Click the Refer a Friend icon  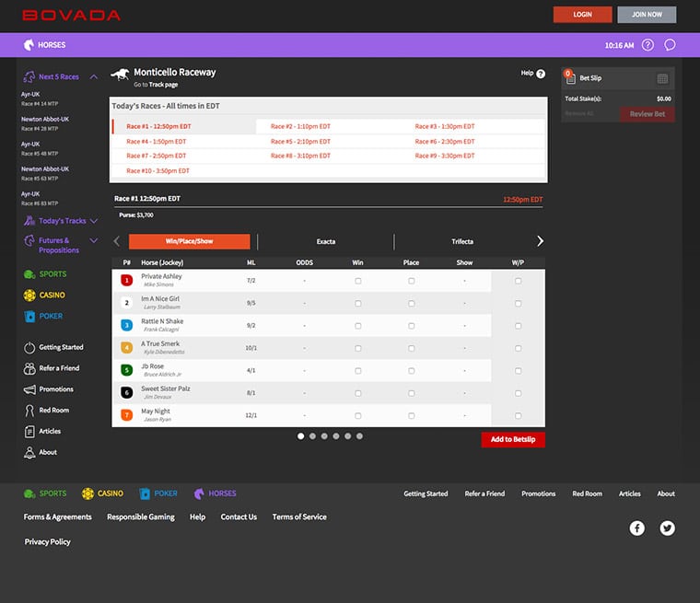pos(29,368)
